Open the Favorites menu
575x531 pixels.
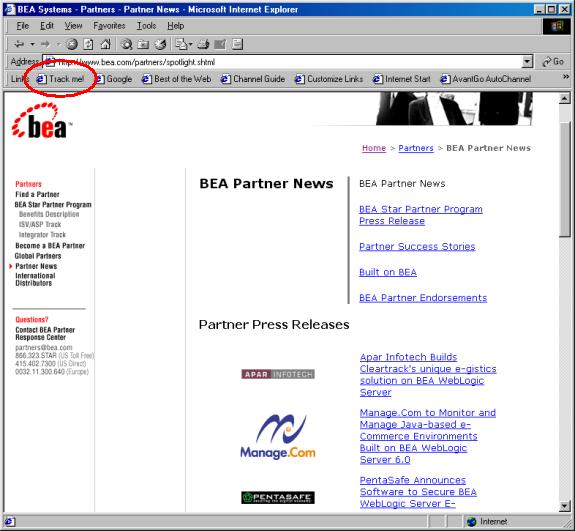click(109, 26)
